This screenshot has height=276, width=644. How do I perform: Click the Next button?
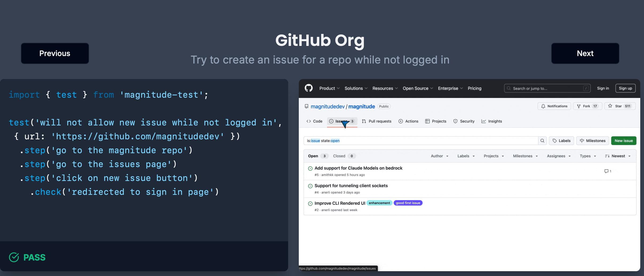[585, 53]
